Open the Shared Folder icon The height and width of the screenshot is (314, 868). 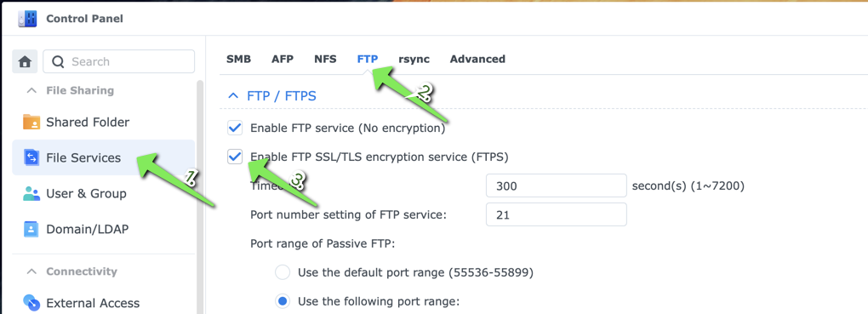click(x=31, y=122)
